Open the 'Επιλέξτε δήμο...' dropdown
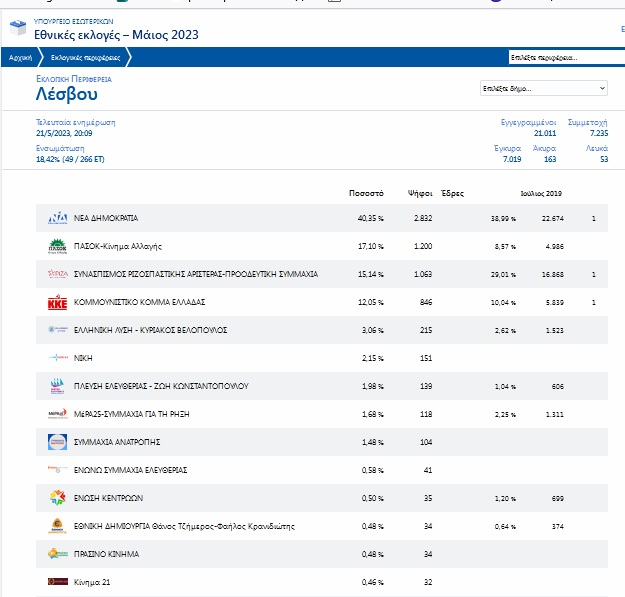Image resolution: width=625 pixels, height=597 pixels. pyautogui.click(x=544, y=88)
